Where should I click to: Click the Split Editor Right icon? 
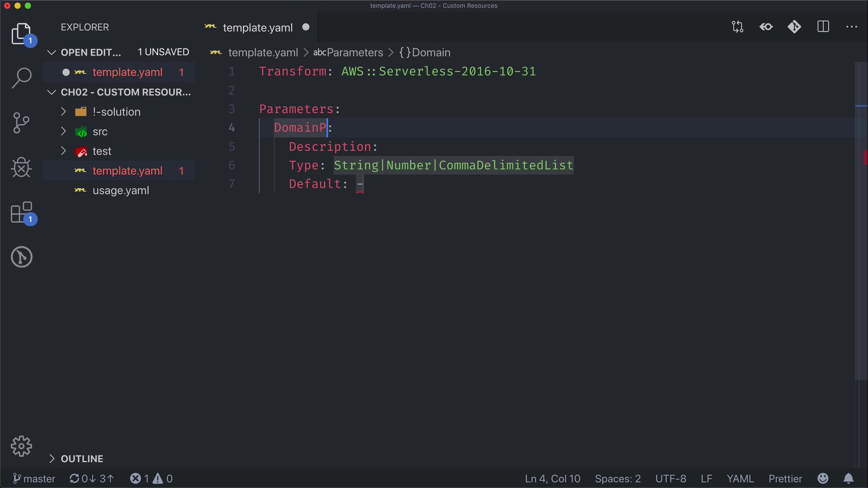[x=823, y=27]
